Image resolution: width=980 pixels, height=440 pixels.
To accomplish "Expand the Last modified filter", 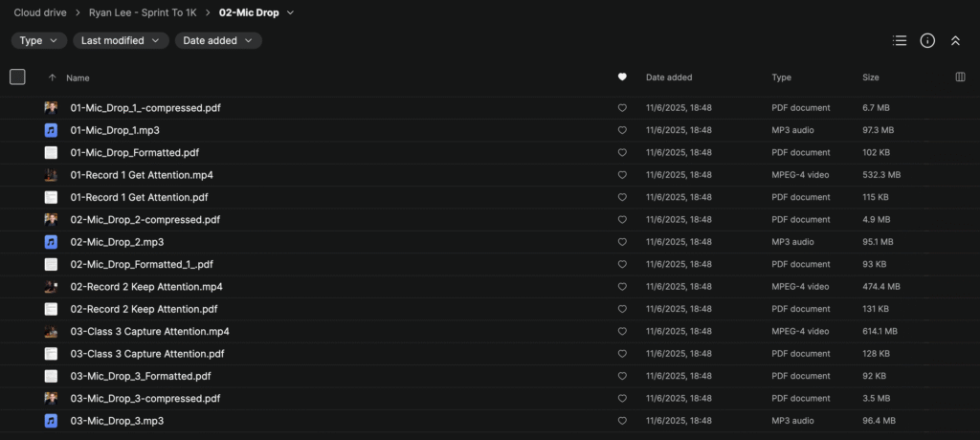I will 121,40.
